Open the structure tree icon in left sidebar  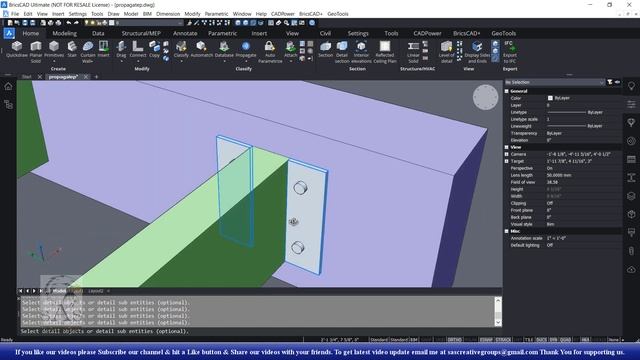pyautogui.click(x=8, y=104)
